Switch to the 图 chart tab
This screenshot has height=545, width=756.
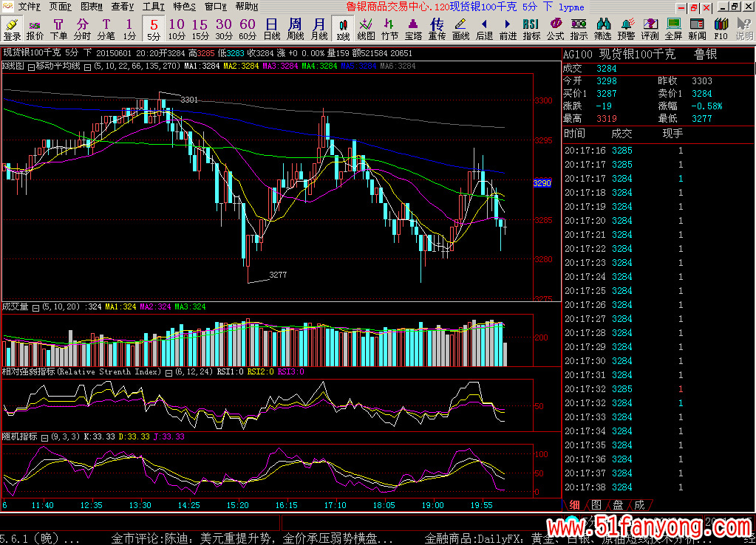pyautogui.click(x=596, y=505)
